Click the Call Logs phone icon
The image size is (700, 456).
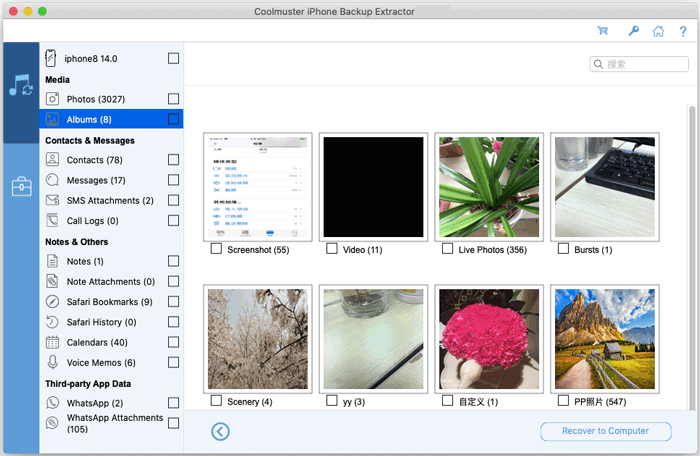[52, 221]
